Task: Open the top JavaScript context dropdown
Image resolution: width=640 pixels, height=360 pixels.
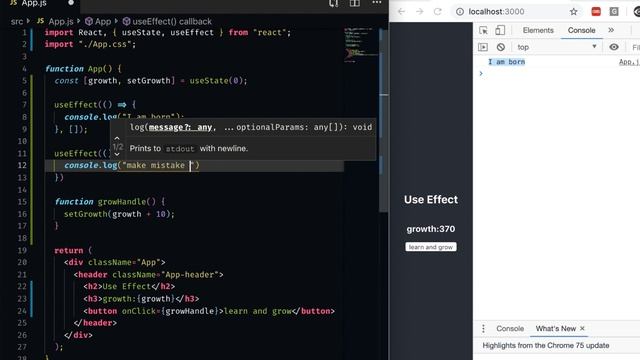Action: click(x=557, y=47)
